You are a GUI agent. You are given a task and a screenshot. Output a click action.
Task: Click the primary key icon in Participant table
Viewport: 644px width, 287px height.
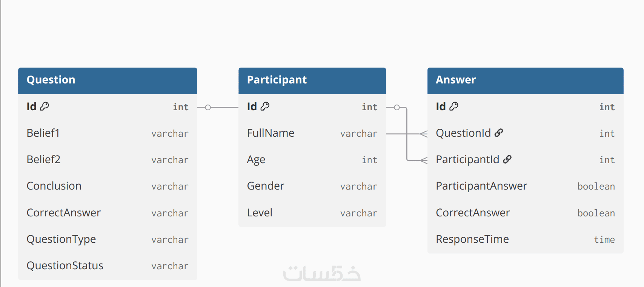coord(265,106)
